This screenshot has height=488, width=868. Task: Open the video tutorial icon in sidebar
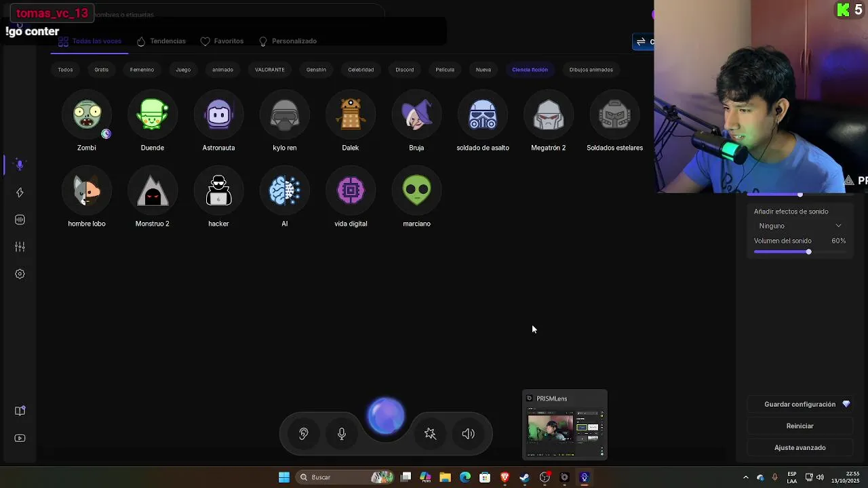[x=20, y=438]
